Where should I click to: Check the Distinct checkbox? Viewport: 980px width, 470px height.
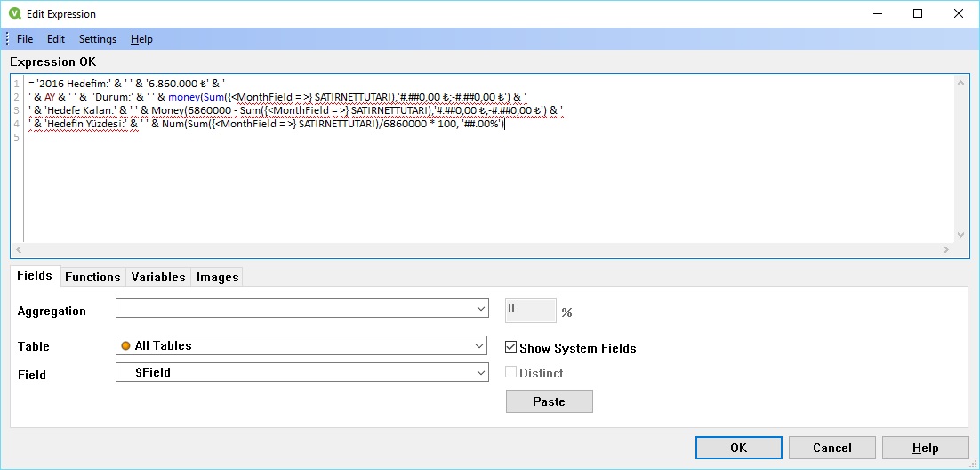511,373
